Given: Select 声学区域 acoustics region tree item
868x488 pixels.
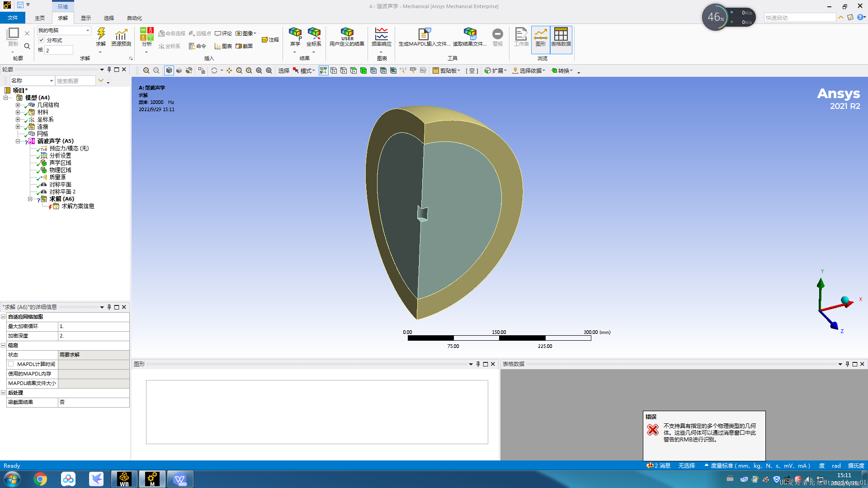Looking at the screenshot, I should click(x=60, y=163).
